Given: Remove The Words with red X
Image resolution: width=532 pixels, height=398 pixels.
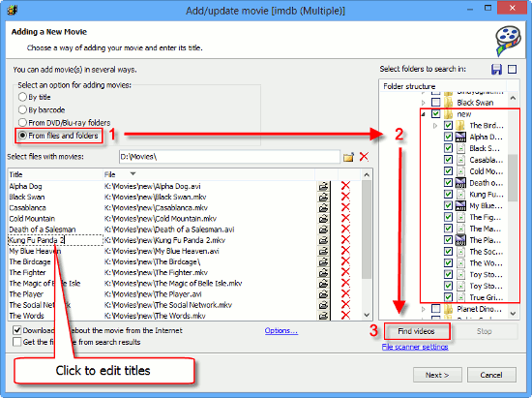Looking at the screenshot, I should [x=345, y=316].
